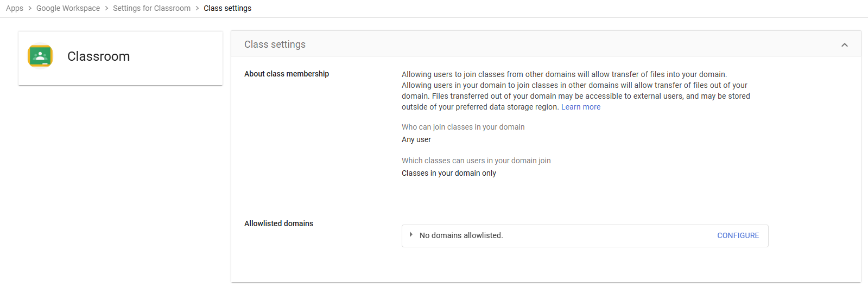This screenshot has height=288, width=868.
Task: Select the Class settings breadcrumb item
Action: click(227, 8)
